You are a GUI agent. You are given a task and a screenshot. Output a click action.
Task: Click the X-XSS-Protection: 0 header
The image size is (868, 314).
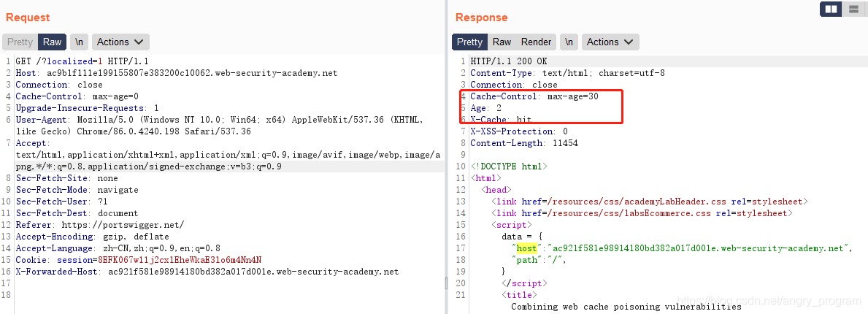click(x=519, y=131)
